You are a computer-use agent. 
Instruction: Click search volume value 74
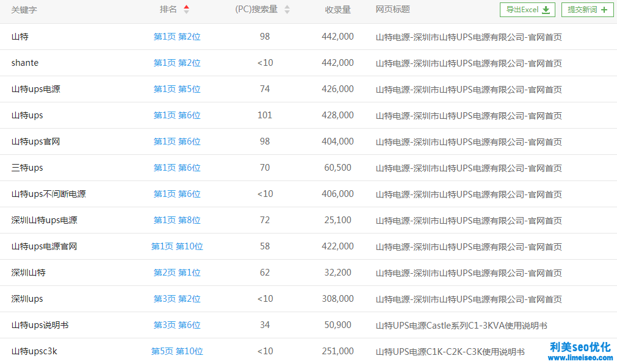265,89
